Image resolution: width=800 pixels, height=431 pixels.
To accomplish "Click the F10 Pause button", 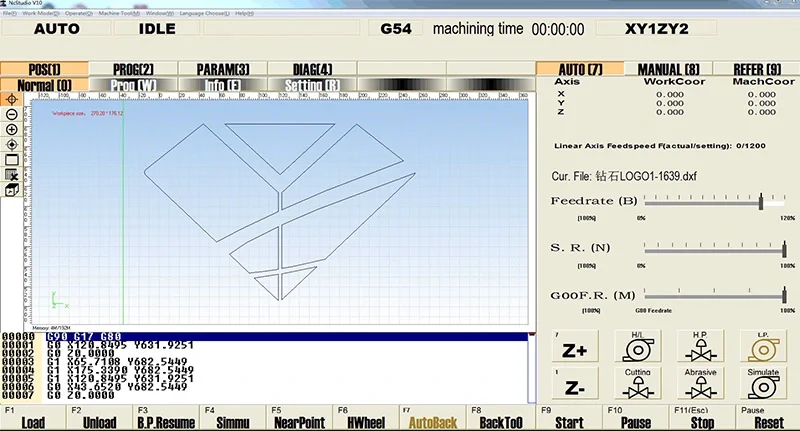I will 636,418.
